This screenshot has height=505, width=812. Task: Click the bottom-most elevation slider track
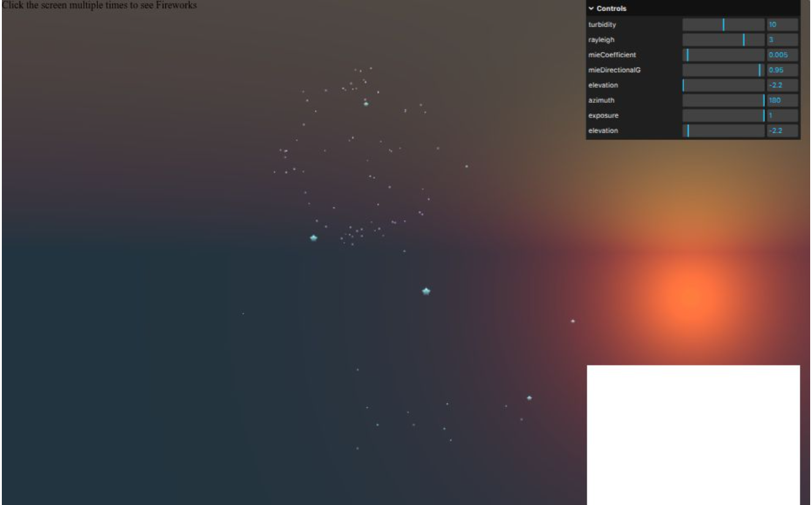(x=723, y=130)
